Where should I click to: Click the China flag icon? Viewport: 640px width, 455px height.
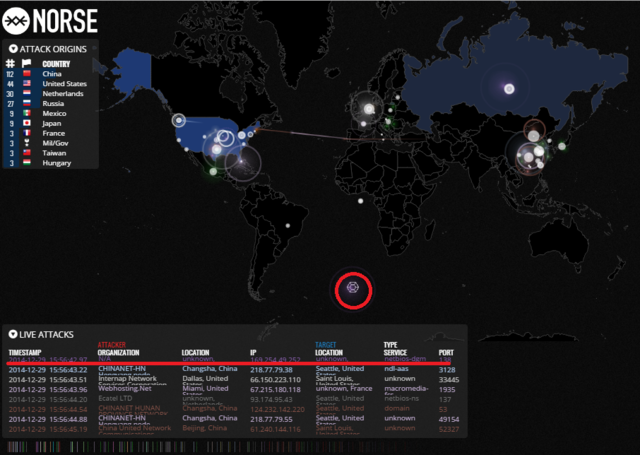point(27,73)
